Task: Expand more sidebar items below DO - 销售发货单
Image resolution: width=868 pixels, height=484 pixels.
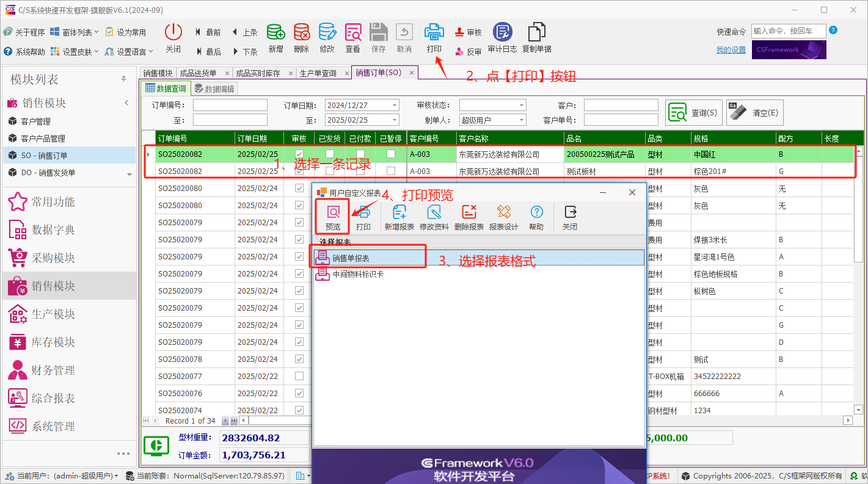Action: click(x=129, y=175)
